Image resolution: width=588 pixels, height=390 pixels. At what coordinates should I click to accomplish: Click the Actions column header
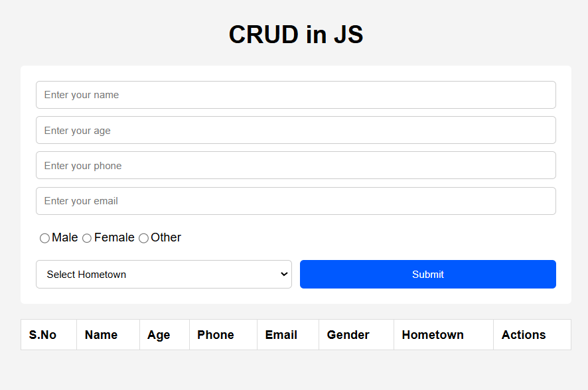pyautogui.click(x=524, y=335)
